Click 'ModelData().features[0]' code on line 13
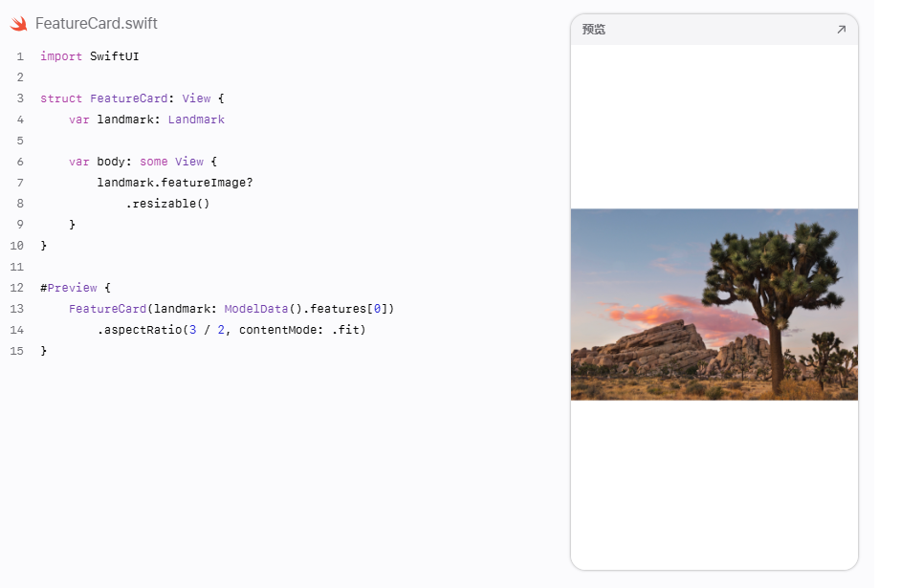Screen dimensions: 923x588 point(305,309)
